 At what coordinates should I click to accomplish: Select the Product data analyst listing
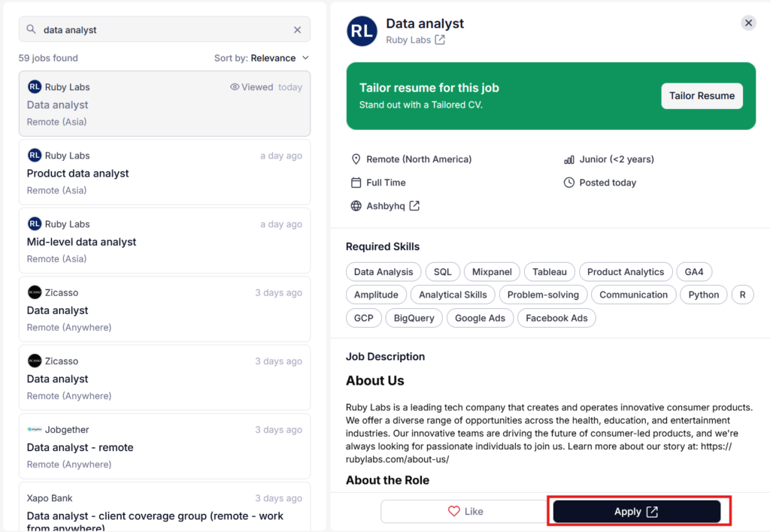164,173
